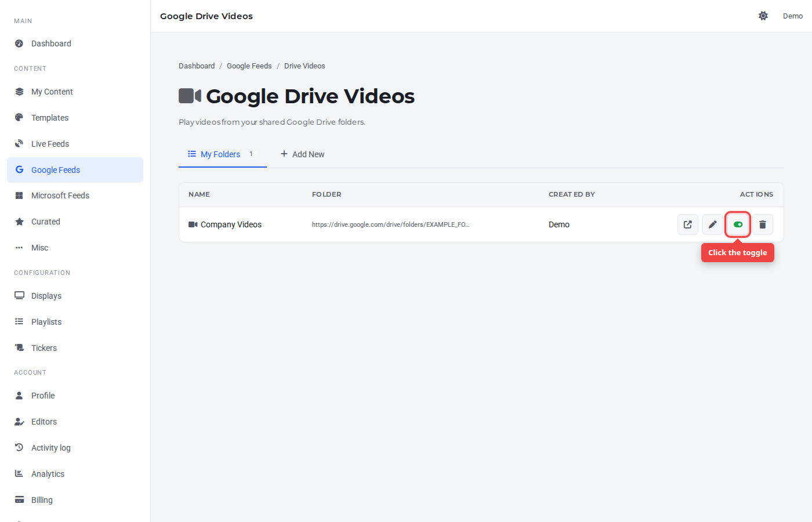Click the Profile person icon
This screenshot has width=812, height=522.
[x=19, y=396]
